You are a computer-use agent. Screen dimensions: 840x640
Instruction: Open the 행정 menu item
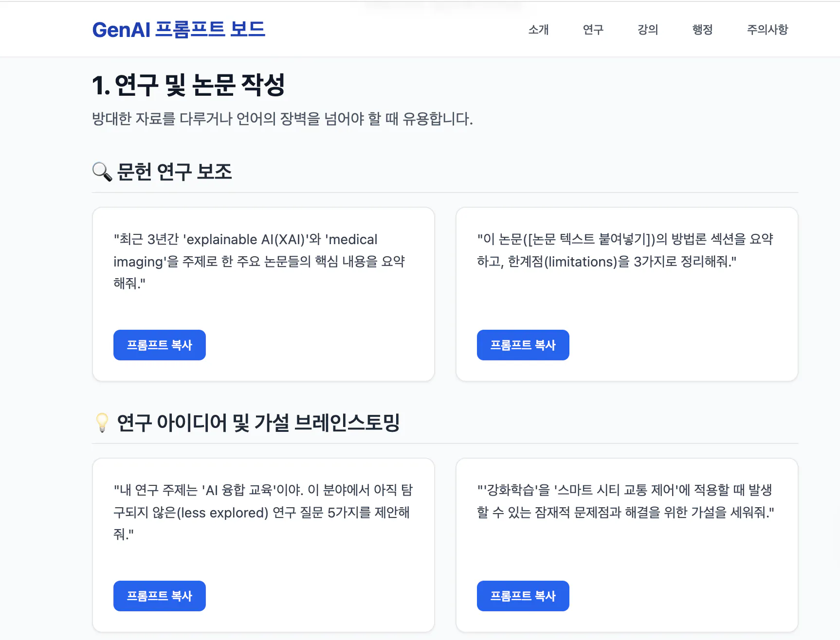[702, 30]
